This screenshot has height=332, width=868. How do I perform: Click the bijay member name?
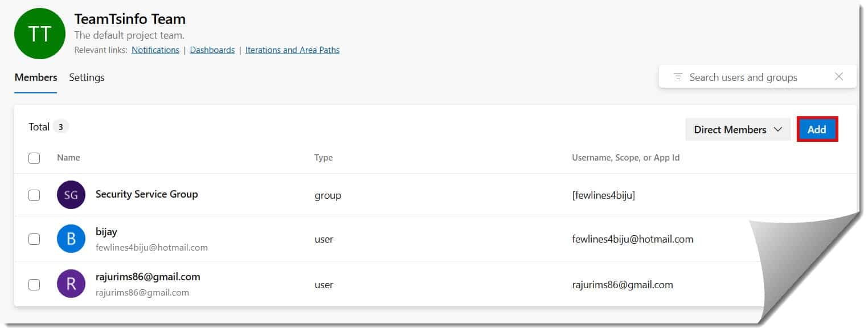pyautogui.click(x=107, y=232)
